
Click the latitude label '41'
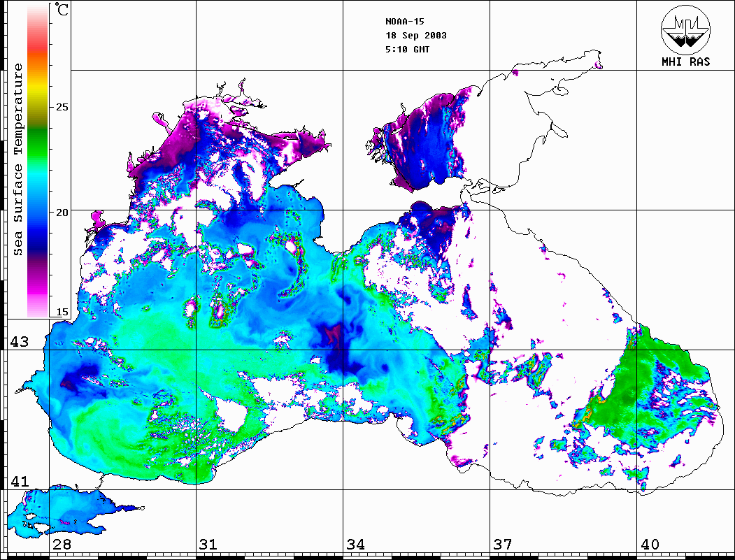20,481
